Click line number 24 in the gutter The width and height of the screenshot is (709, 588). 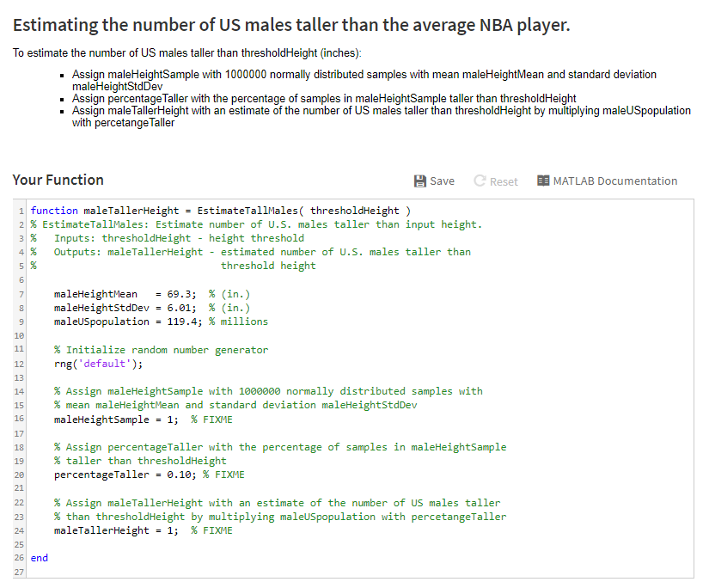(x=19, y=530)
